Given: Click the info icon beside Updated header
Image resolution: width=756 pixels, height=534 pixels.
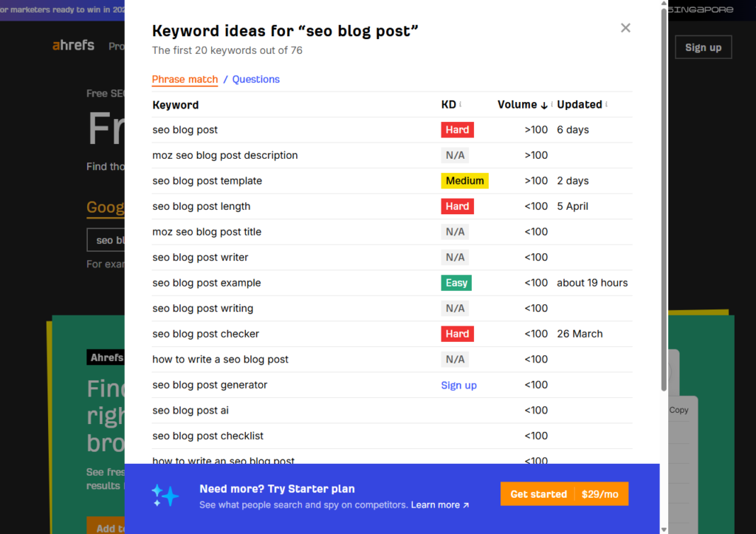Looking at the screenshot, I should coord(607,104).
